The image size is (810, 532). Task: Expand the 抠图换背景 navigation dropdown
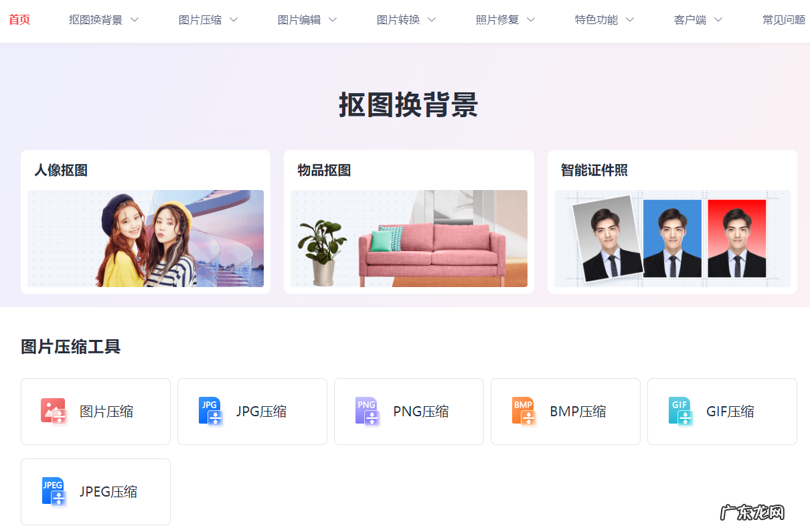(97, 19)
